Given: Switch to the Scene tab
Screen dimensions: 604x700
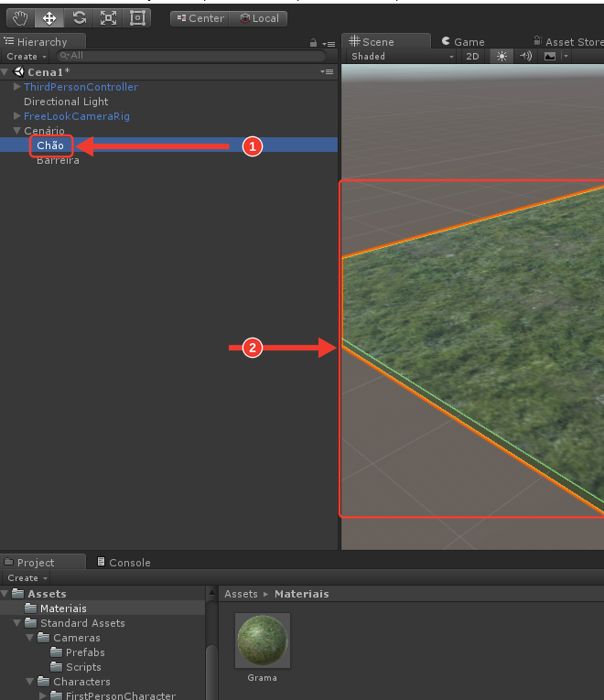Looking at the screenshot, I should click(386, 41).
